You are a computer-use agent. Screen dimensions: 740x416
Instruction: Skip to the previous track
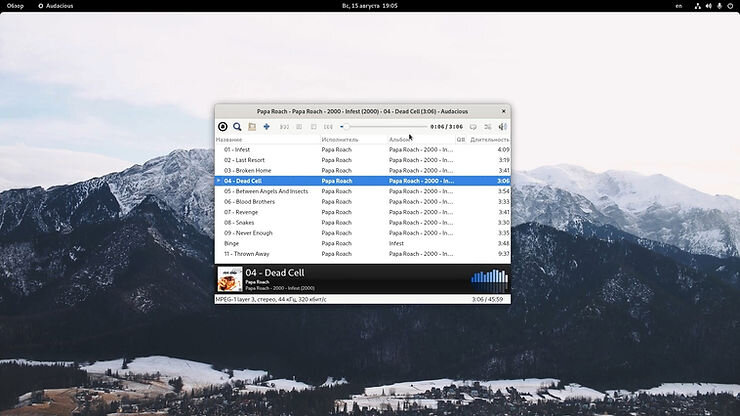tap(284, 127)
